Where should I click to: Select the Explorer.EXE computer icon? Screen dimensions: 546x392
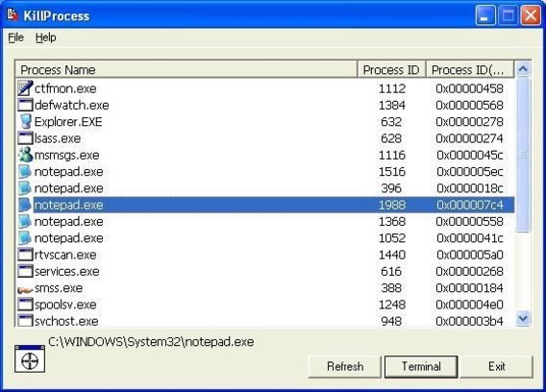click(x=25, y=121)
